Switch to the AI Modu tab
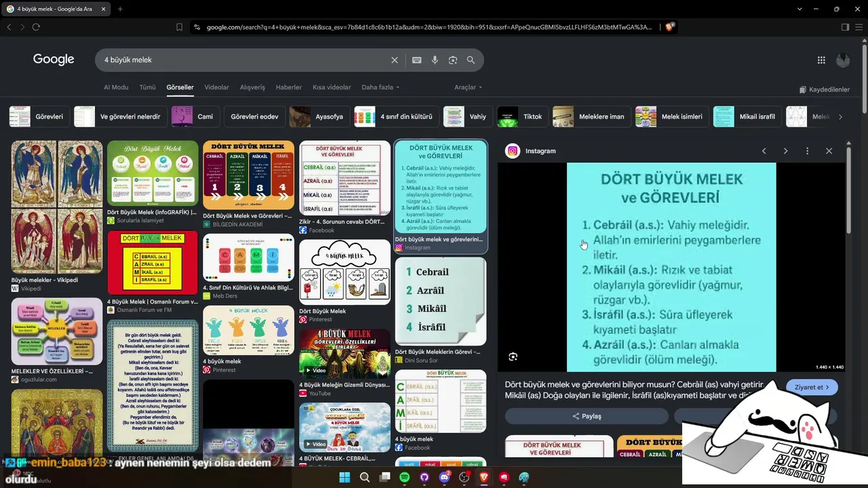This screenshot has height=488, width=868. 116,87
